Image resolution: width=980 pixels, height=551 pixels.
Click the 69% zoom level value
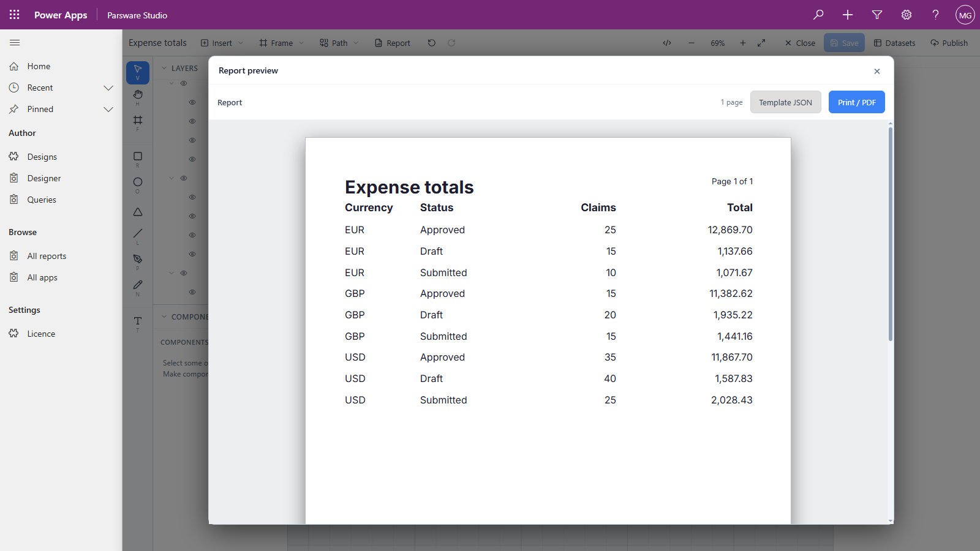click(x=717, y=43)
